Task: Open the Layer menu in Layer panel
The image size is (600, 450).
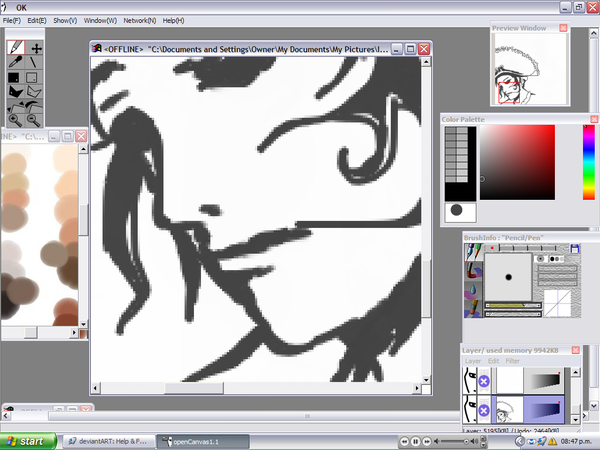Action: click(473, 361)
